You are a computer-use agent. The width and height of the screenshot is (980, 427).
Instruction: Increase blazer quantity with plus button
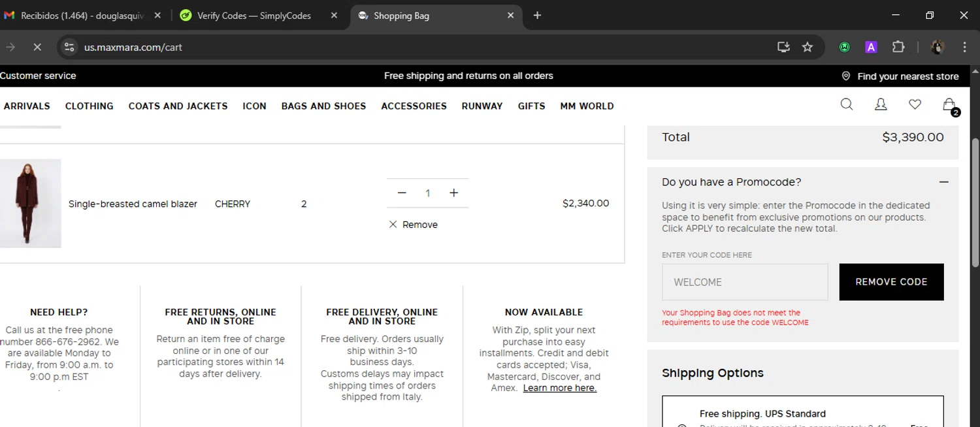click(454, 193)
